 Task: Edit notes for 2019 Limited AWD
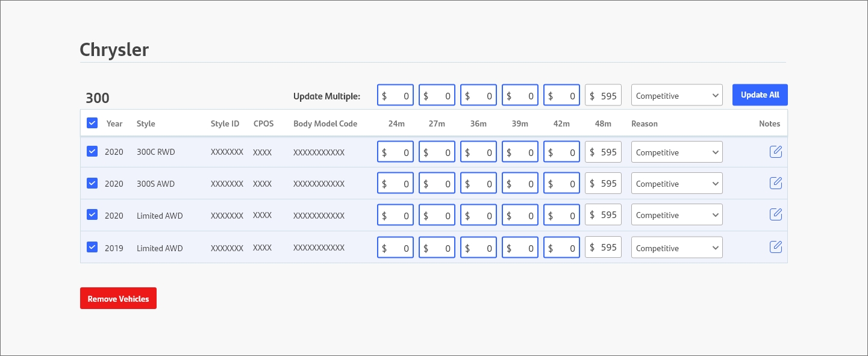(776, 246)
